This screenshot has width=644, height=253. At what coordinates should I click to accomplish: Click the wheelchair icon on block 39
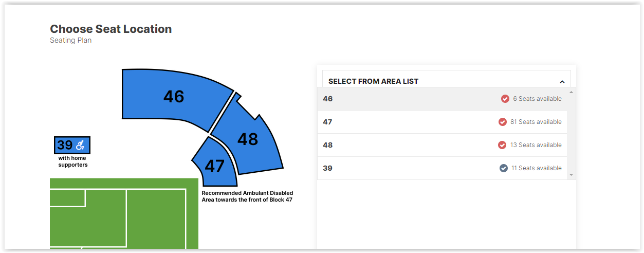[80, 145]
